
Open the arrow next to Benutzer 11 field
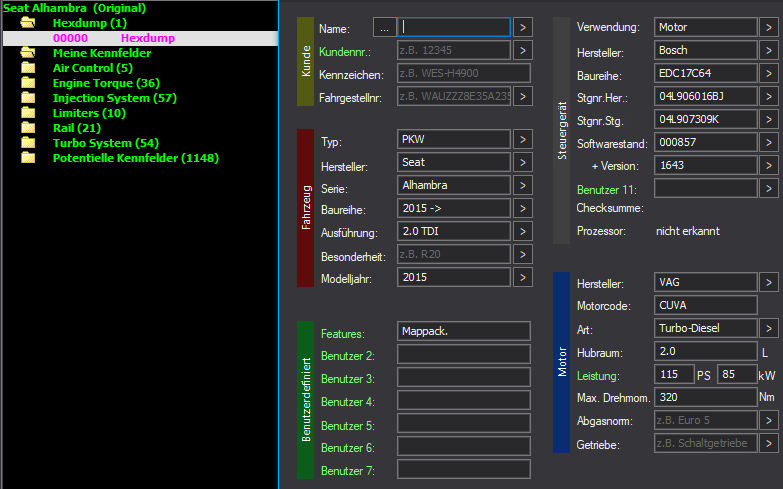point(769,188)
